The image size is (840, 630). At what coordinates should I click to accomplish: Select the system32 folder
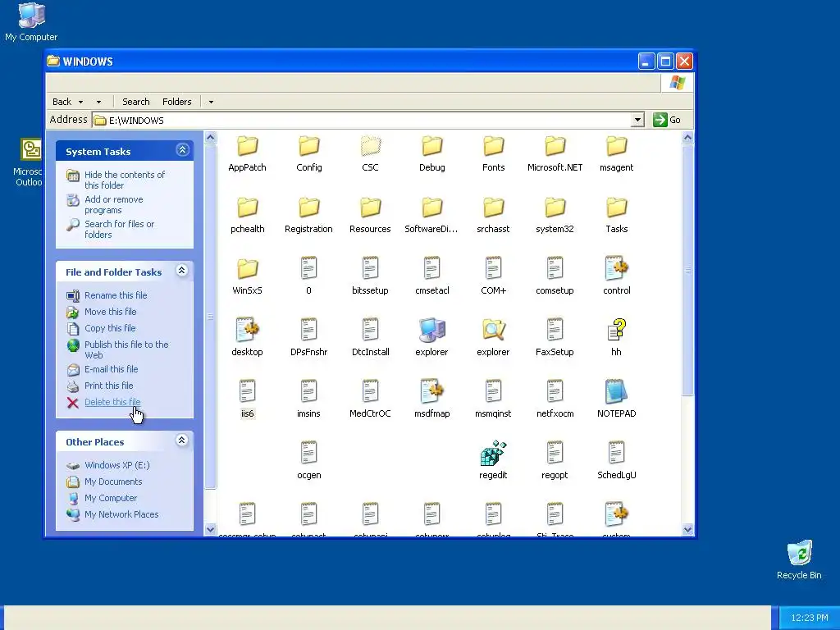(555, 215)
